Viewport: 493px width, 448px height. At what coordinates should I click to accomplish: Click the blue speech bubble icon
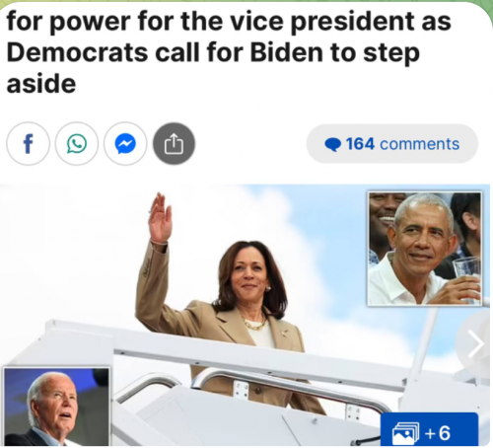tap(332, 145)
